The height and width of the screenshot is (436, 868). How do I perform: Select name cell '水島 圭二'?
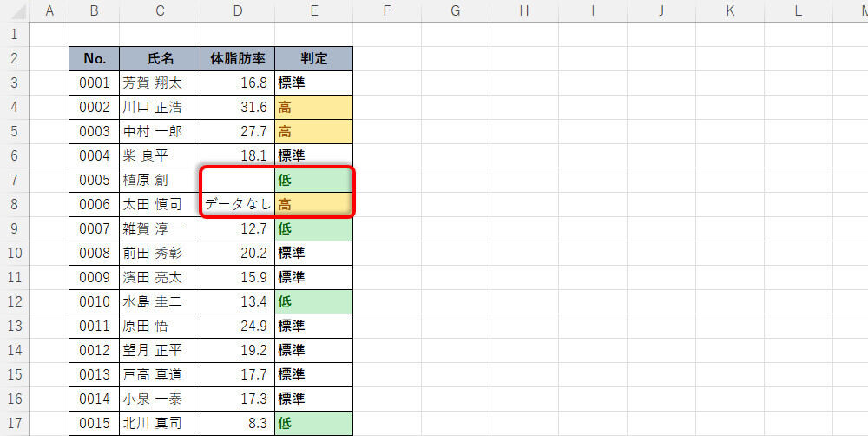(160, 301)
